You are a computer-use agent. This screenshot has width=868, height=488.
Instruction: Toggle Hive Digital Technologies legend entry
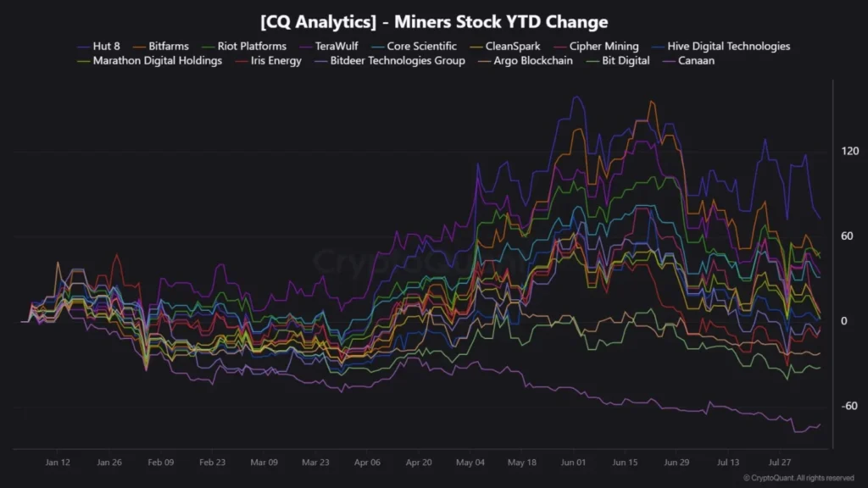click(721, 47)
